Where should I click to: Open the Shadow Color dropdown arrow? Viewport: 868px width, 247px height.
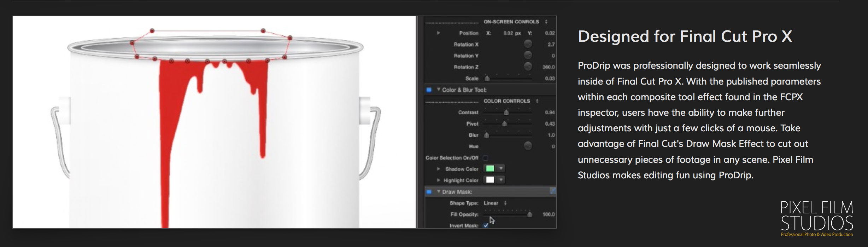pos(501,168)
